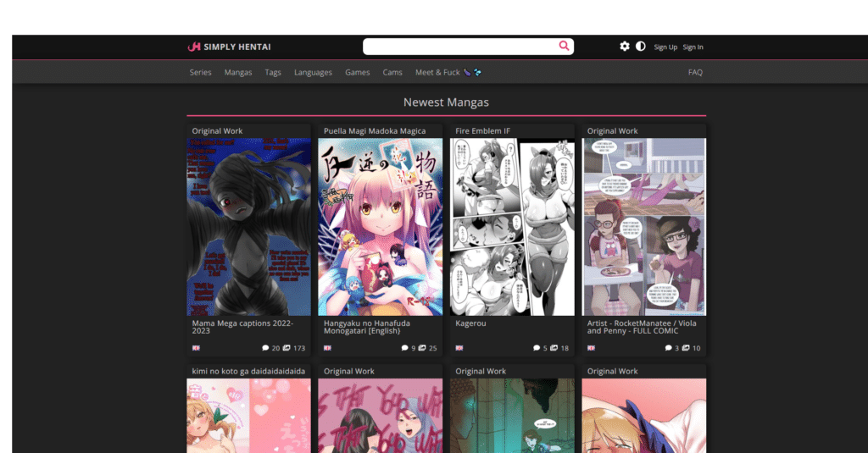Click comment icon on Hangyaku no Hanafuda card

404,348
